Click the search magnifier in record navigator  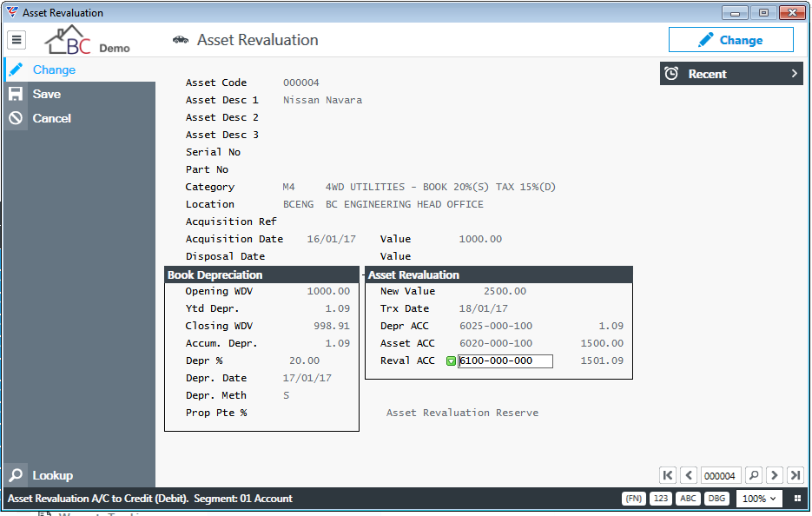[754, 475]
